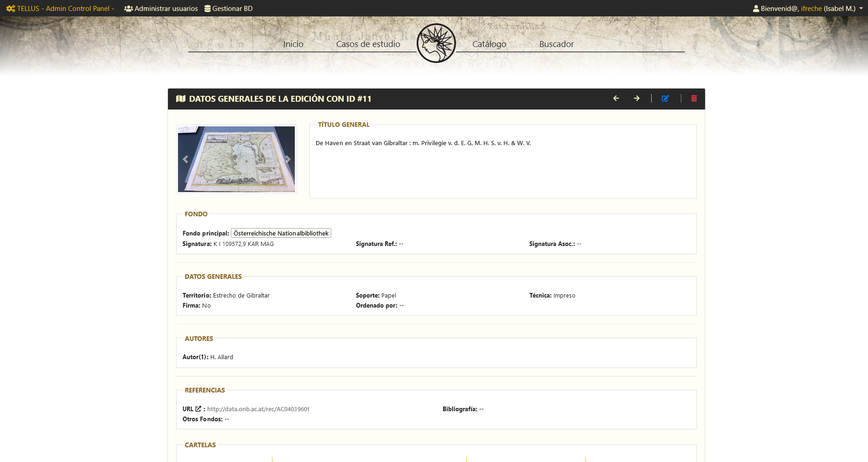Go to Casos de estudio section
868x462 pixels.
click(368, 44)
